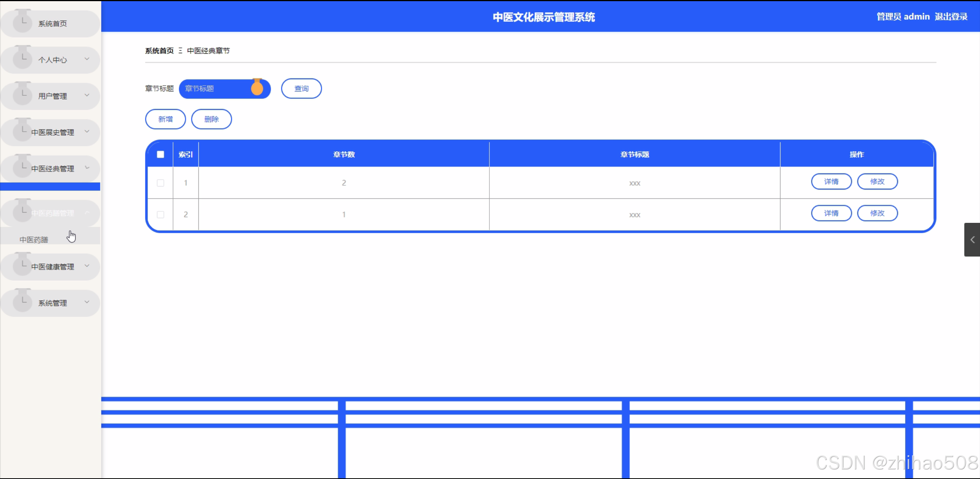Open the 用户管理 menu item
Viewport: 980px width, 479px height.
pyautogui.click(x=52, y=96)
